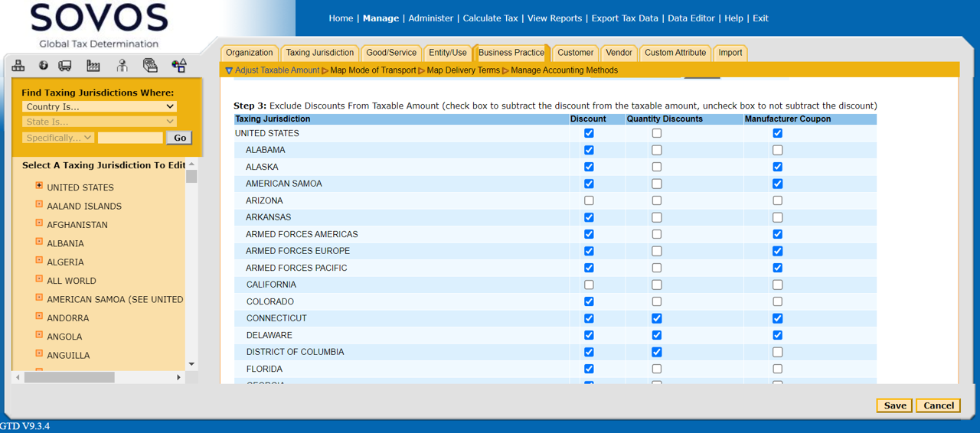Click the jurisdiction search text field
Image resolution: width=980 pixels, height=433 pixels.
point(130,138)
